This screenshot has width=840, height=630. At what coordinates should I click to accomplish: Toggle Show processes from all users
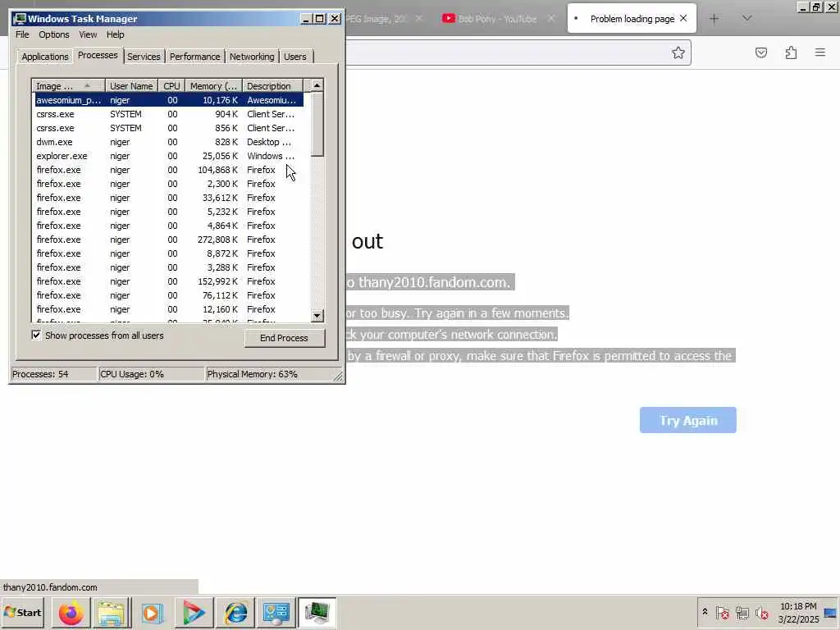coord(36,336)
